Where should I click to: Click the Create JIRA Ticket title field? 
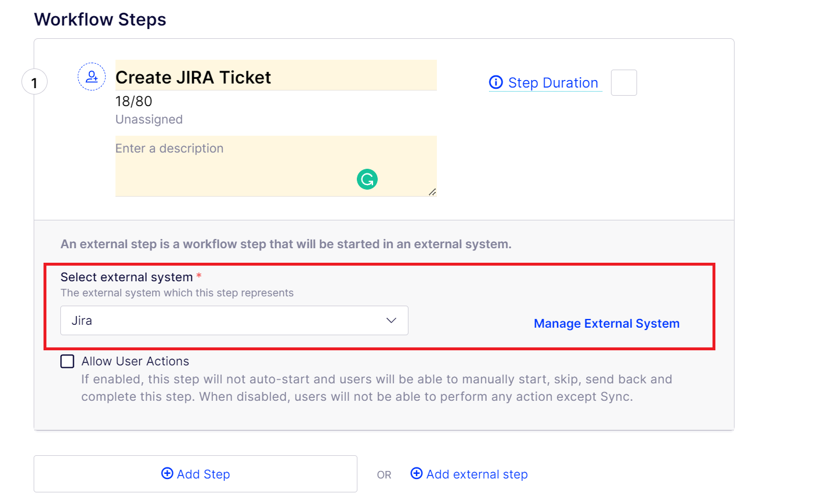click(276, 75)
